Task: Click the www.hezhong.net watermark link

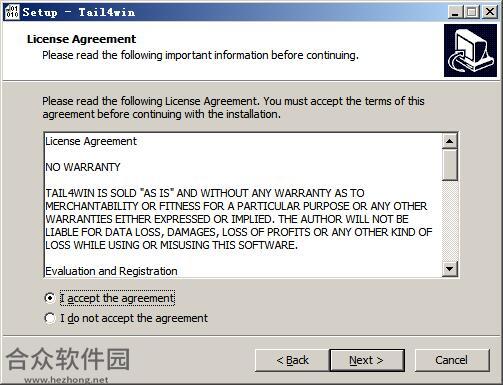Action: click(66, 380)
